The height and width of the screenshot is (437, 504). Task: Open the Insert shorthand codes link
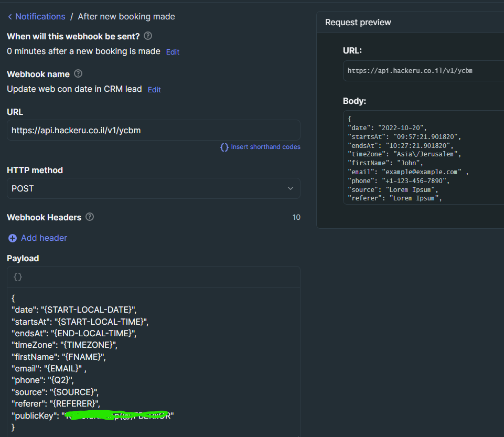click(x=265, y=147)
